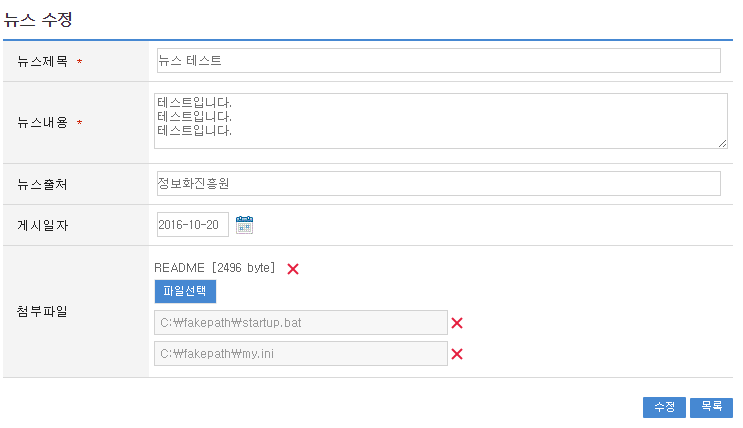The height and width of the screenshot is (428, 743).
Task: Remove the my.ini file with red X
Action: coord(457,354)
